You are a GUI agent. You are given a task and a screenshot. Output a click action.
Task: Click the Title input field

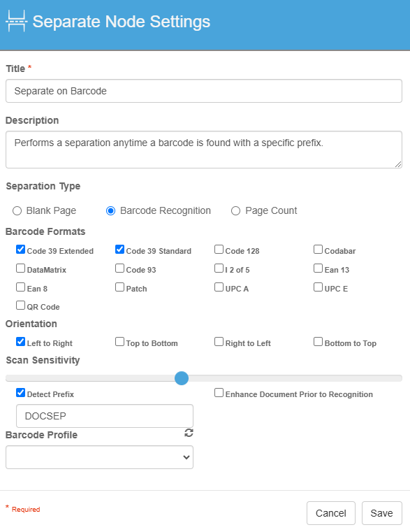tap(204, 91)
